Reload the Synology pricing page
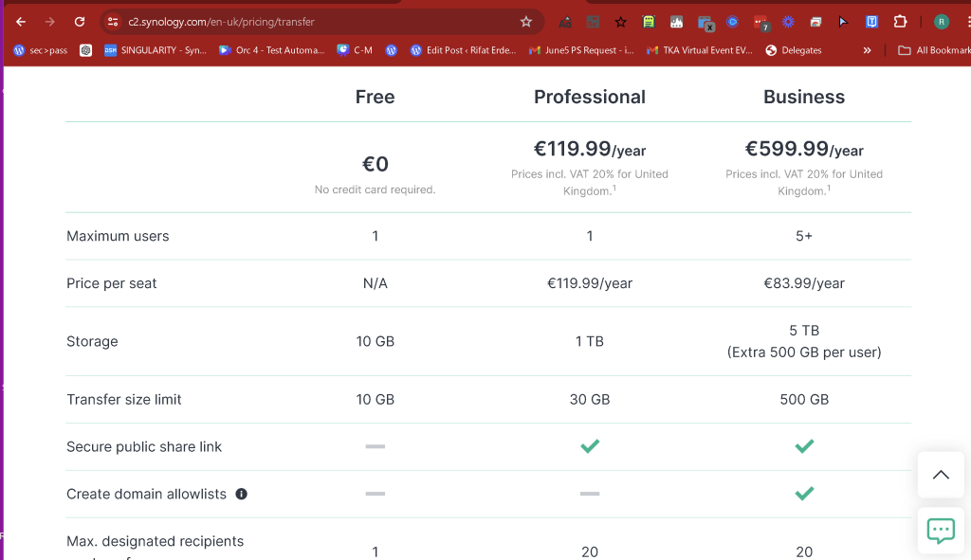 pyautogui.click(x=80, y=22)
